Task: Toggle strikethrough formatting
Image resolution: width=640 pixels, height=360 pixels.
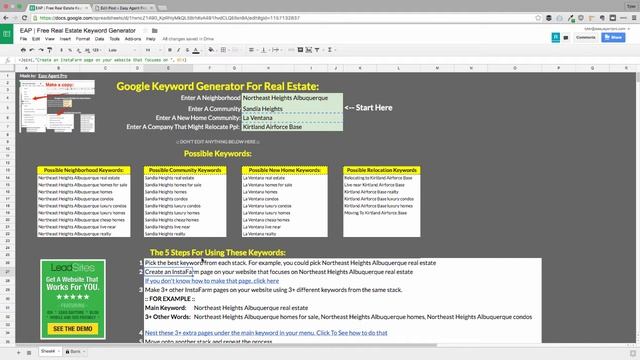Action: (187, 50)
